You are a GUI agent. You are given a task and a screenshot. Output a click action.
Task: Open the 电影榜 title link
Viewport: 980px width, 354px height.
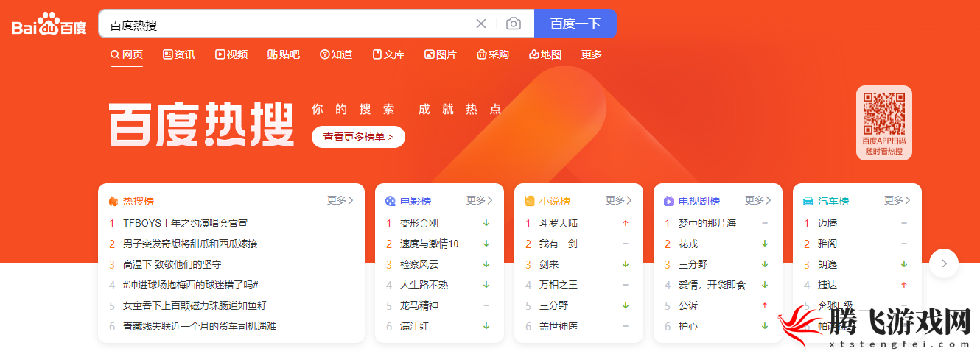416,201
